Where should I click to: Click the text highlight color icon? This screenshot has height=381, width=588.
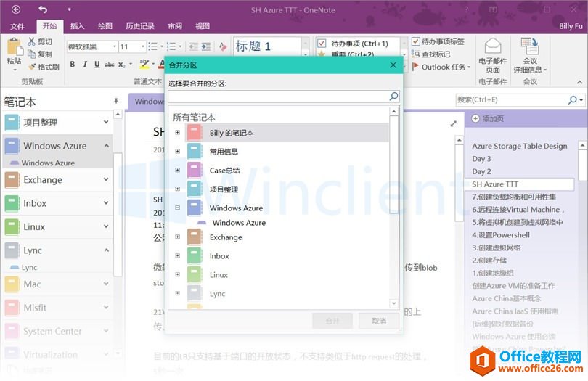point(144,64)
